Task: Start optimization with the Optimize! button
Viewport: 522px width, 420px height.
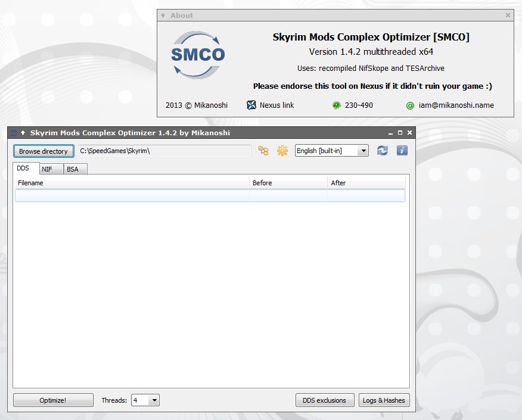Action: pos(53,400)
